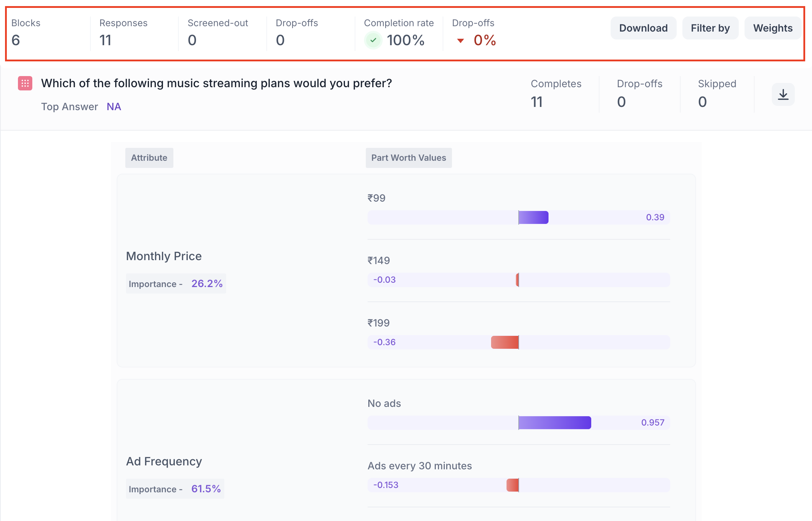Click the Responses count 11
Viewport: 812px width, 521px height.
tap(106, 40)
